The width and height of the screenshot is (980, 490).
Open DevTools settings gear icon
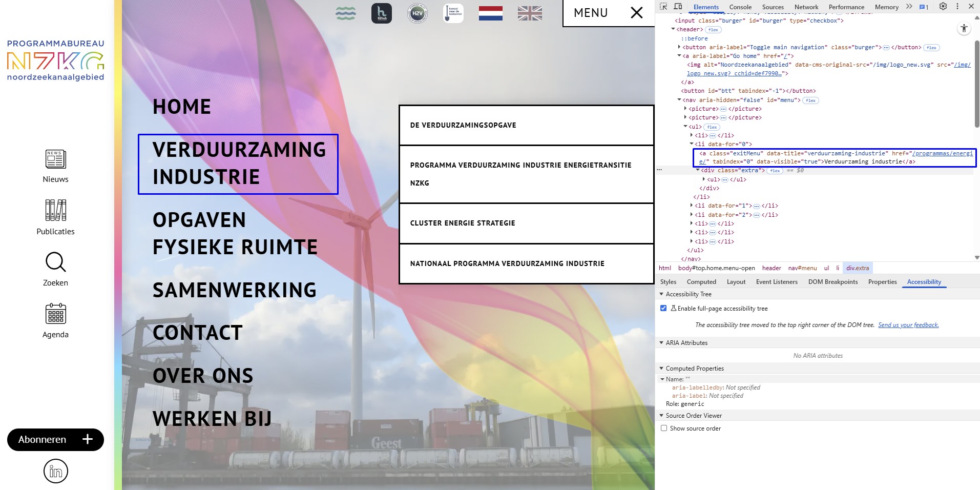943,7
